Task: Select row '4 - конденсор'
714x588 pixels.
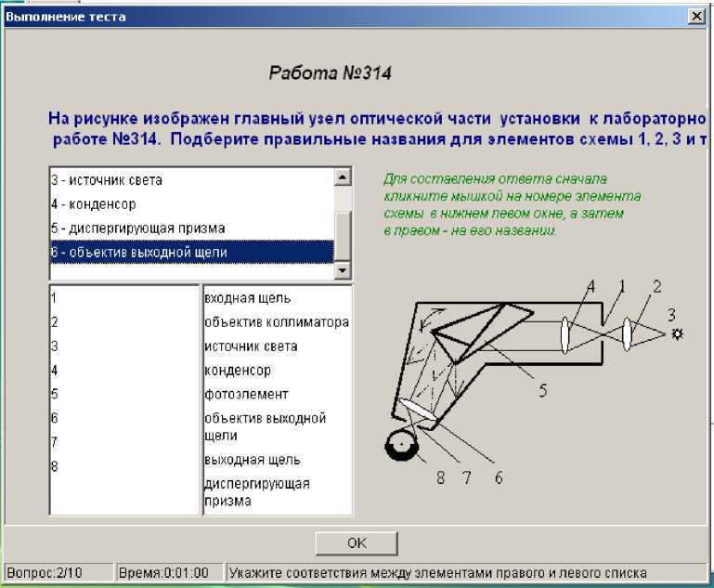Action: 191,204
